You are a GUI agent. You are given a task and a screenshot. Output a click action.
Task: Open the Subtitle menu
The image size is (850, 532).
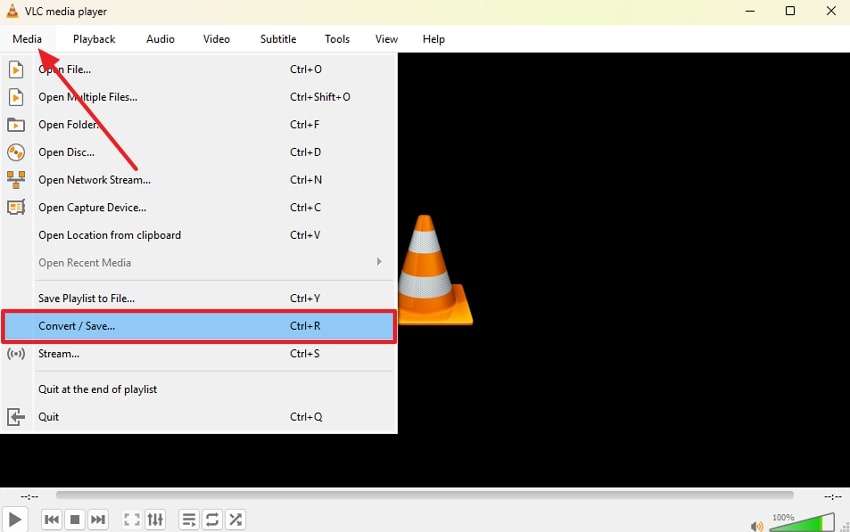coord(278,39)
